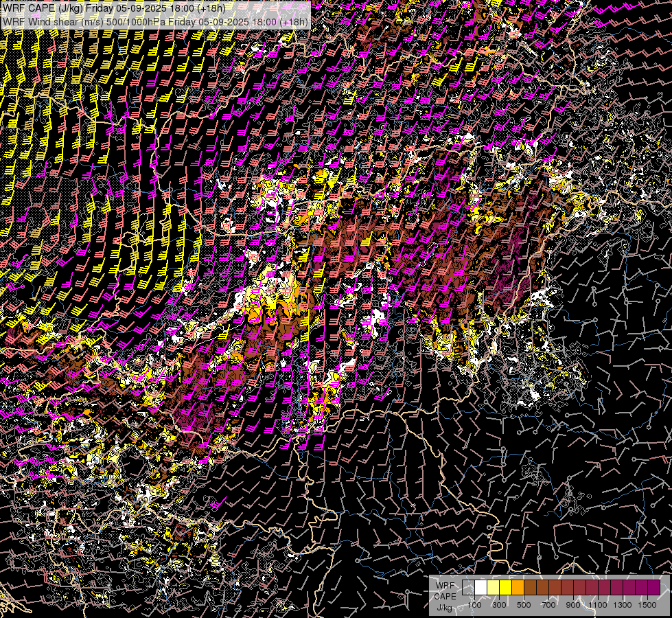Click the legend value 1100
Image resolution: width=672 pixels, height=618 pixels.
[x=597, y=605]
